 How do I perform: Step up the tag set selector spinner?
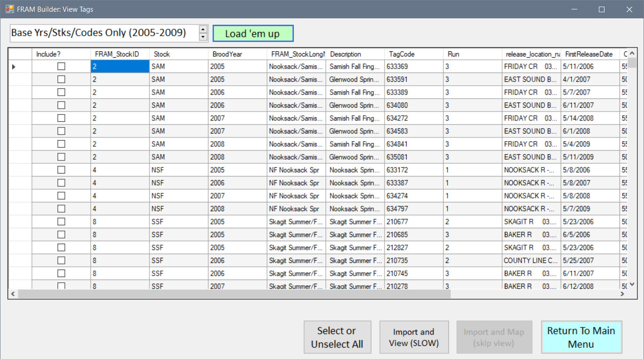[203, 29]
